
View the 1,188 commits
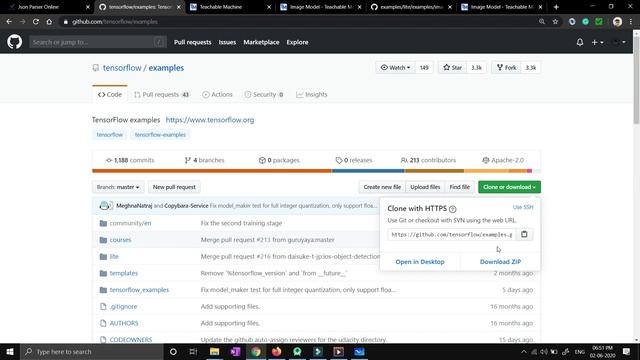click(x=130, y=160)
